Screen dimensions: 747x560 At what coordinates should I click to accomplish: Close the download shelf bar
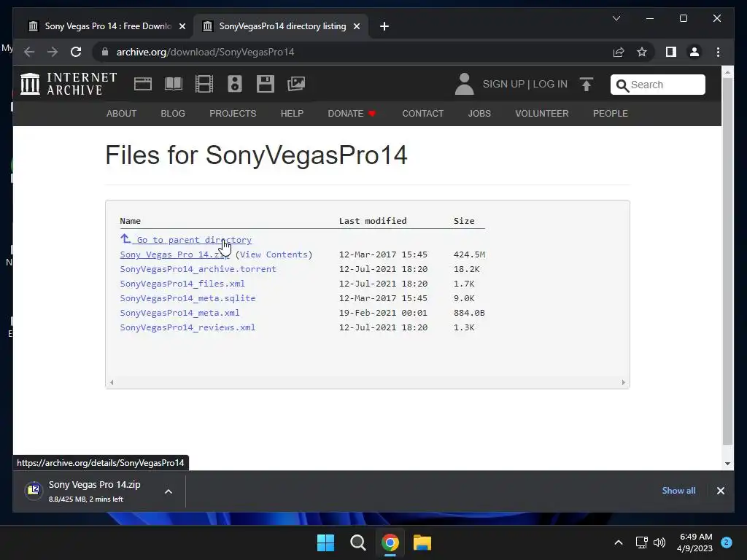[x=720, y=491]
